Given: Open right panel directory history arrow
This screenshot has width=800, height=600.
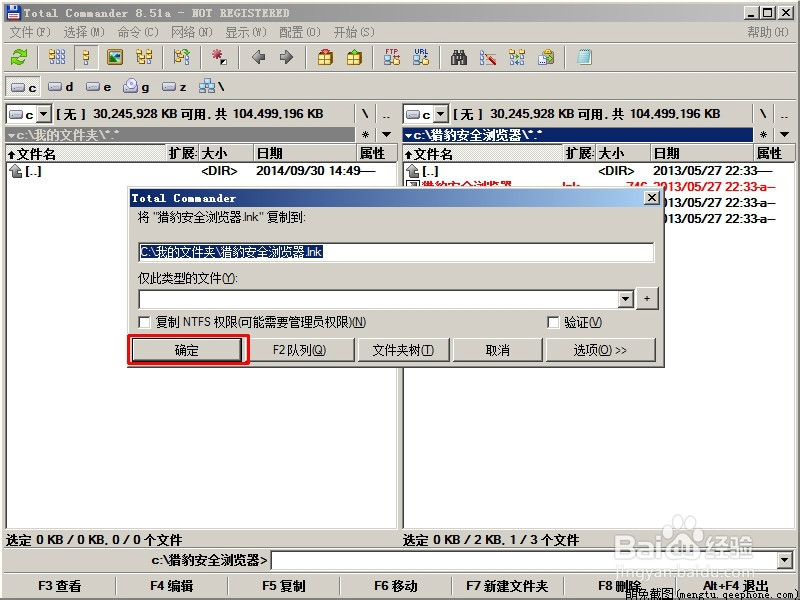Looking at the screenshot, I should [784, 135].
